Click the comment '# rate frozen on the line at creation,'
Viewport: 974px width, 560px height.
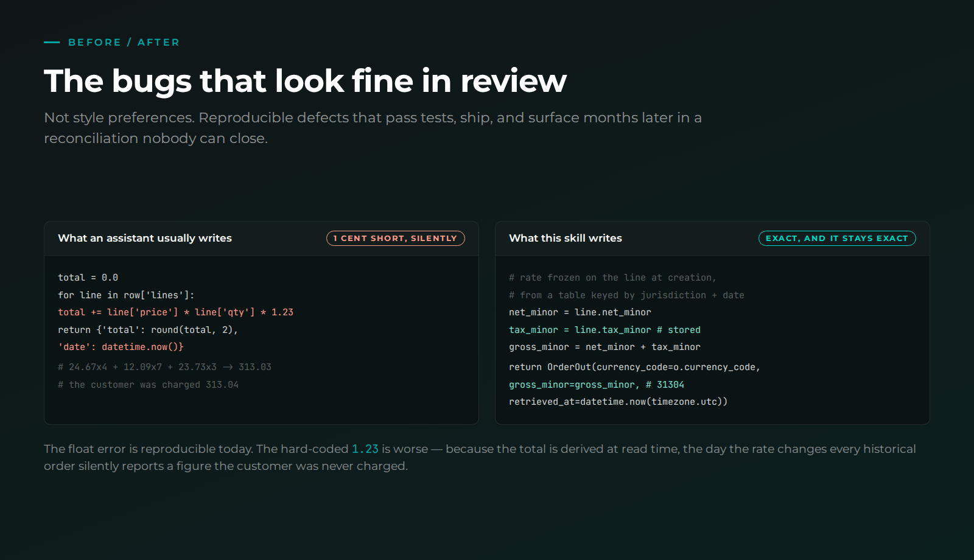(612, 278)
